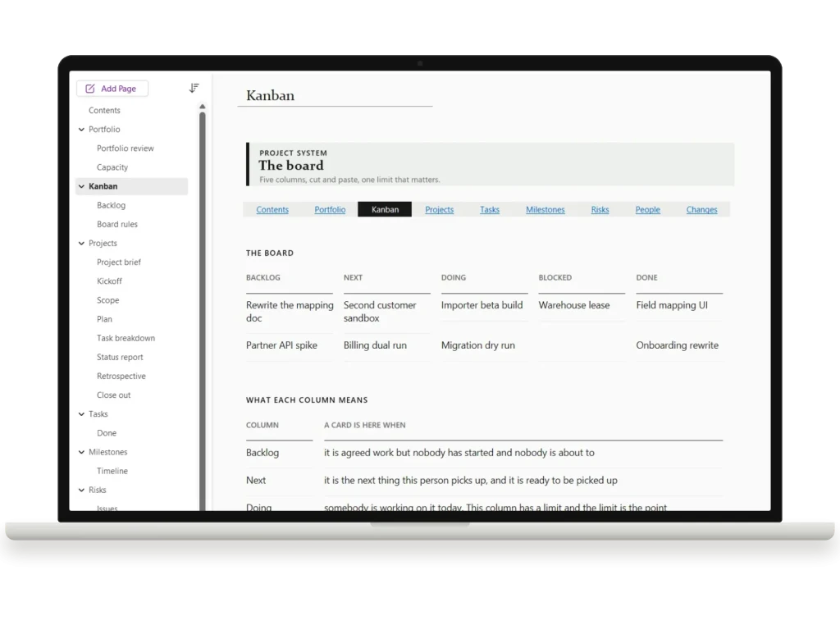Click the 'Warehouse lease' blocked card
Screen dimensions: 840x630
574,305
